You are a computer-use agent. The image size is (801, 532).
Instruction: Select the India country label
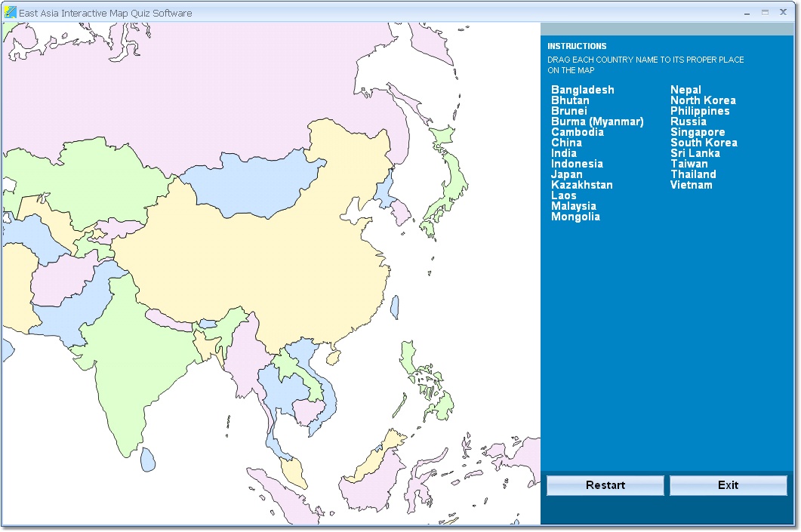563,153
